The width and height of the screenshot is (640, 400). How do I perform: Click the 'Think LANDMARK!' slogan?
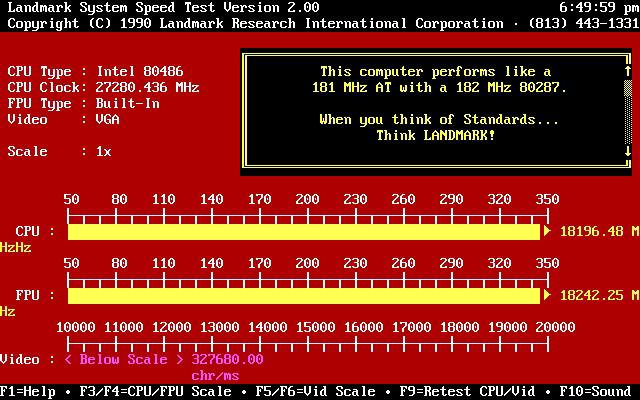[436, 136]
